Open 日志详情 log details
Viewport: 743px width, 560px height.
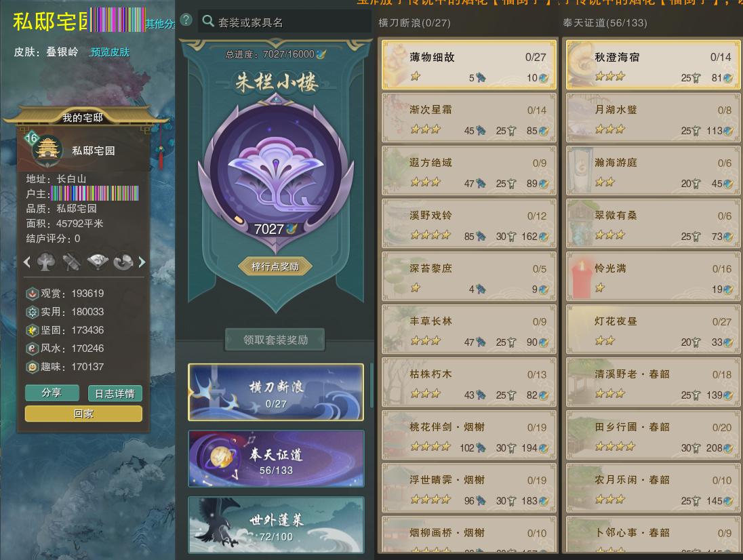[115, 393]
